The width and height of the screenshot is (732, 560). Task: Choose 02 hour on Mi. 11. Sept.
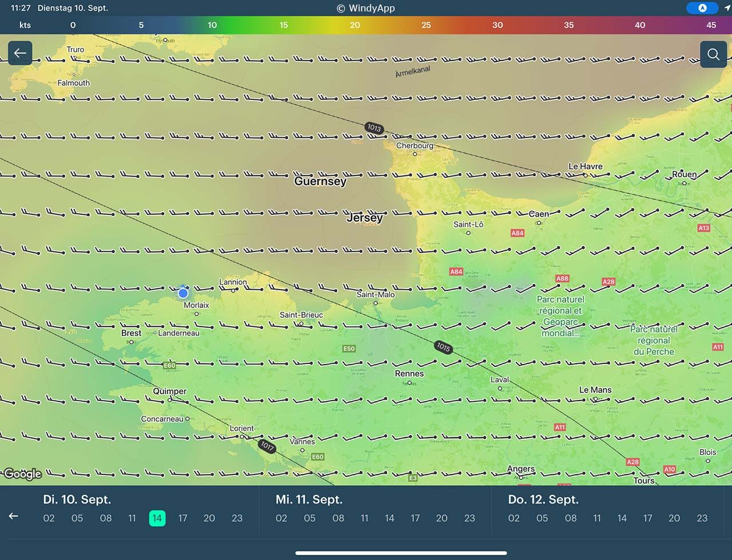click(x=281, y=518)
